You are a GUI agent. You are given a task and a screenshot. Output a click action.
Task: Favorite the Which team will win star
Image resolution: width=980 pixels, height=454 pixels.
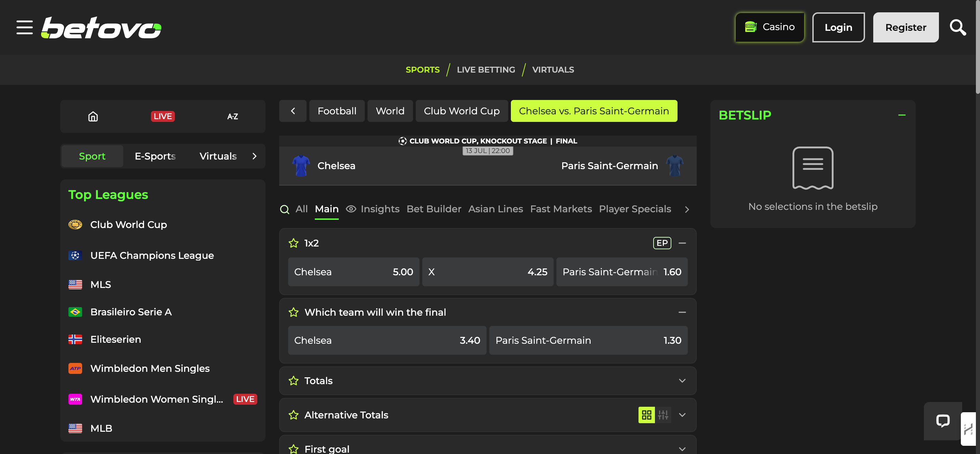coord(294,313)
